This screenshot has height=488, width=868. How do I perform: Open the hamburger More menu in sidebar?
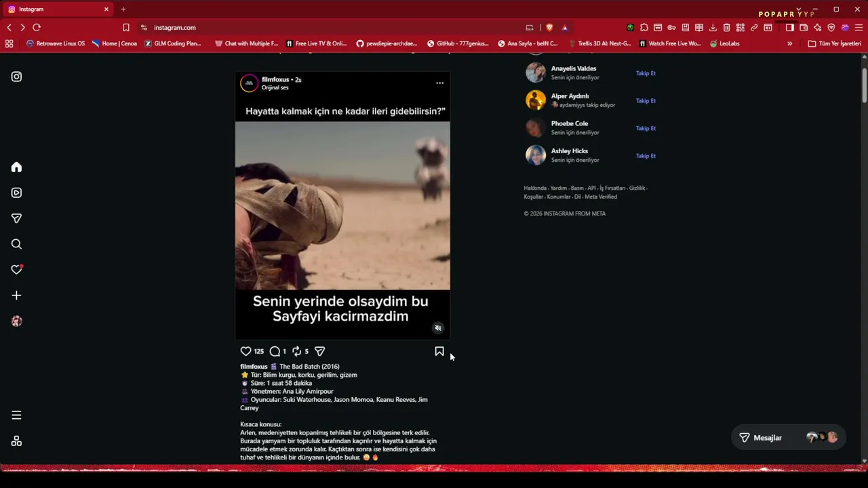click(16, 415)
